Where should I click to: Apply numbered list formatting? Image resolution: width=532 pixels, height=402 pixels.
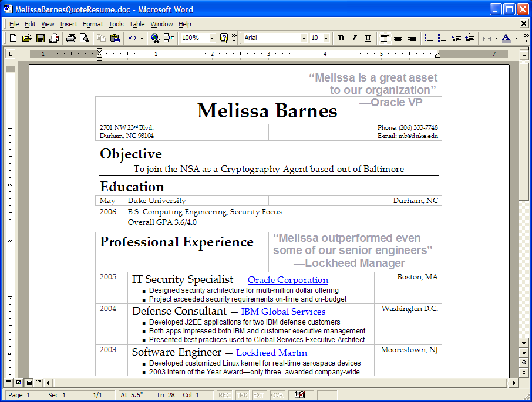429,38
